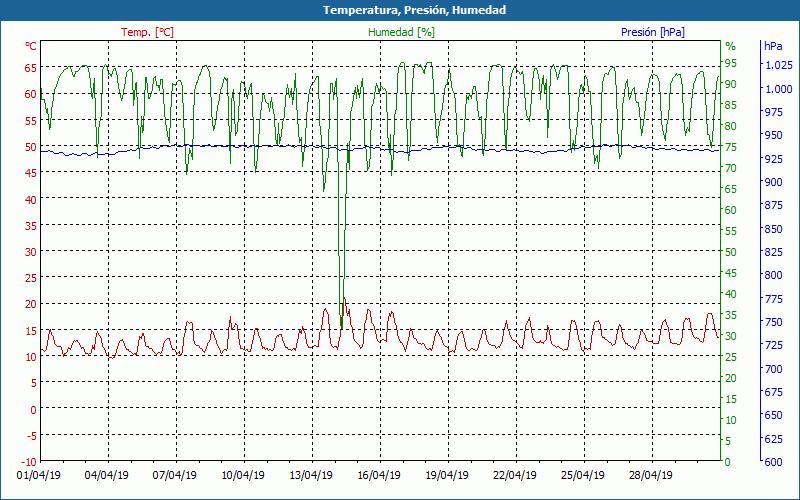
Task: Click the date label 04/04/19
Action: 107,476
